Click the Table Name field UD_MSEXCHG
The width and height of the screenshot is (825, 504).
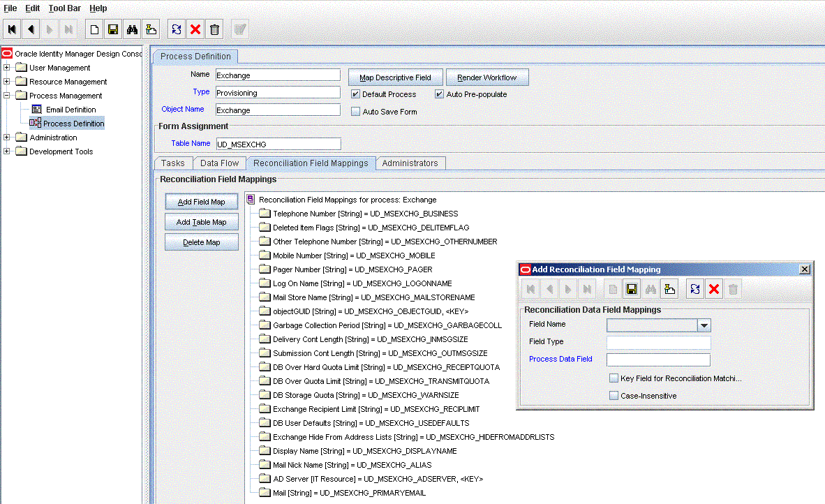(x=278, y=144)
